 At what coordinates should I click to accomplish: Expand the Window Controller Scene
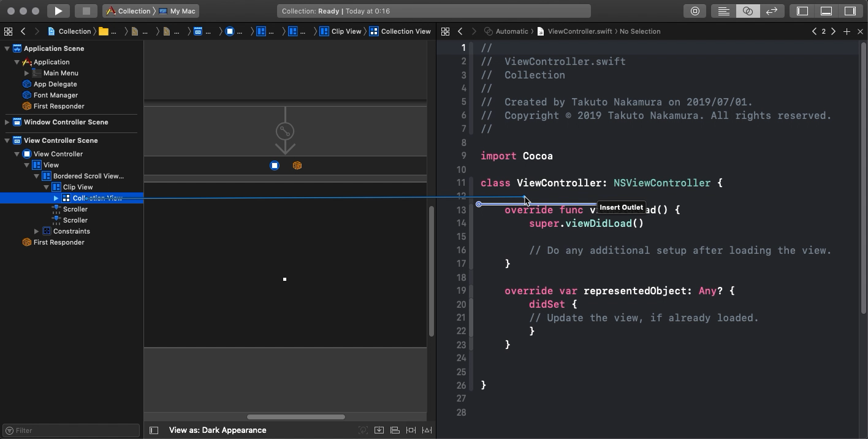point(7,122)
